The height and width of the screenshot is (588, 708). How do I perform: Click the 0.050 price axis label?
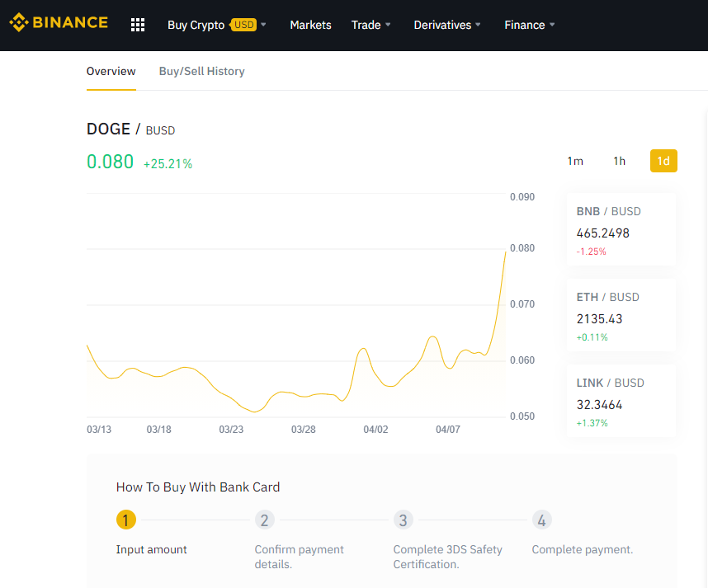coord(522,416)
